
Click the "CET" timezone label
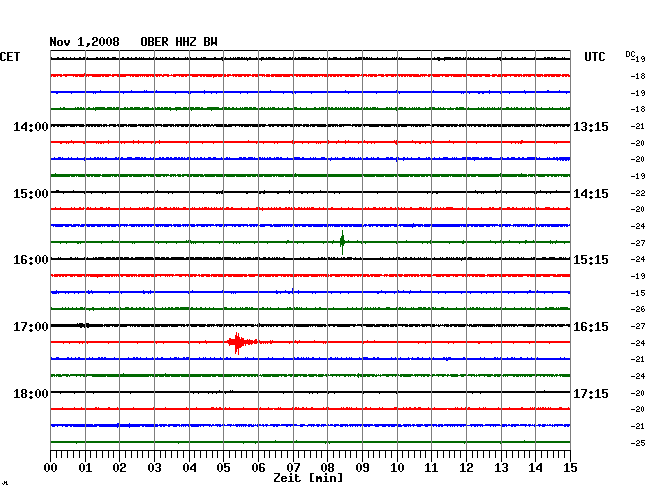10,57
